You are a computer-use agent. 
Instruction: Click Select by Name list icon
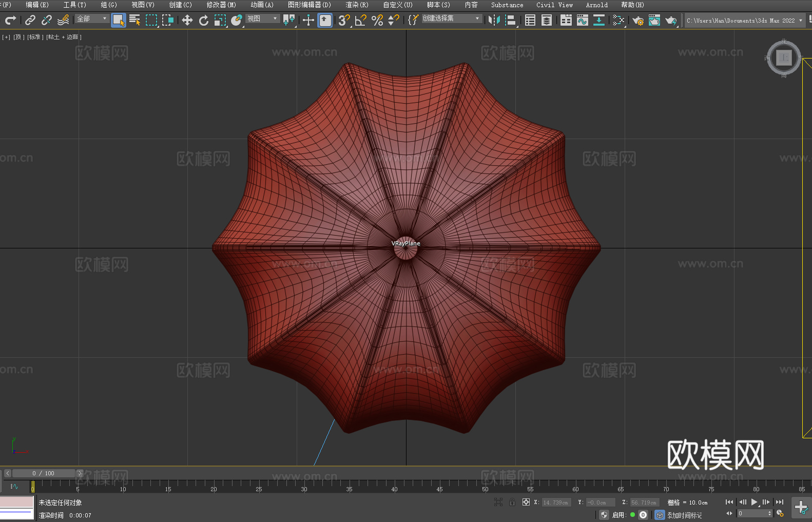(x=135, y=20)
